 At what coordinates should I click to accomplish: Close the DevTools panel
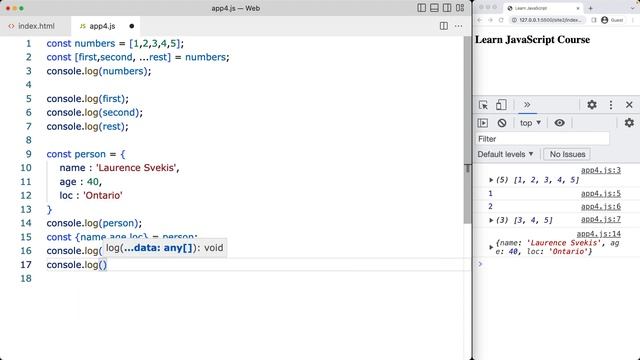[629, 105]
